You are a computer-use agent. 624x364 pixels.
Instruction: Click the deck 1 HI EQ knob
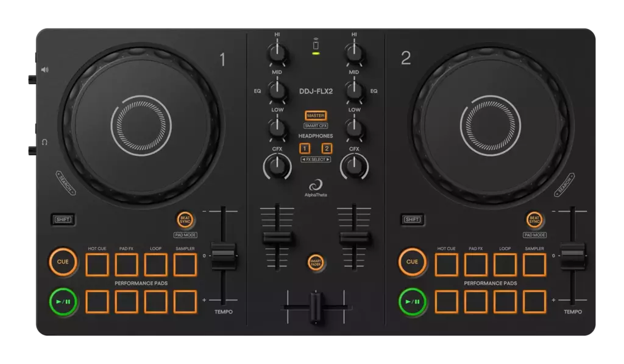(x=277, y=54)
